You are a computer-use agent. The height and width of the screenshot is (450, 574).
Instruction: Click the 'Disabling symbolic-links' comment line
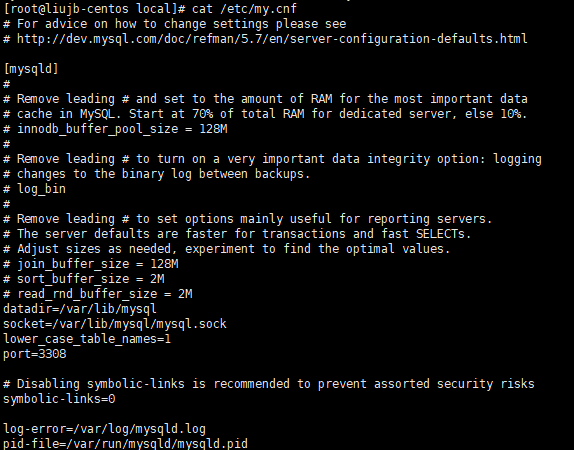269,384
